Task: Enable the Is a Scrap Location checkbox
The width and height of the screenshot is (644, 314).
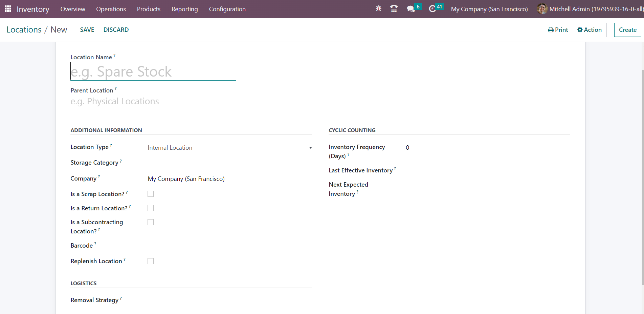Action: pos(151,194)
